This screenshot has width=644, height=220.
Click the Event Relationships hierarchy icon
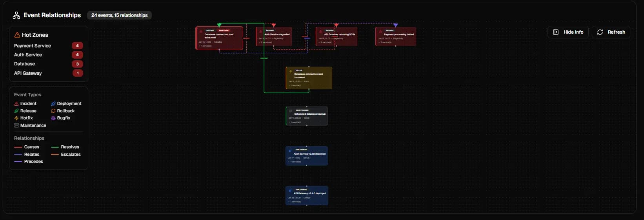16,15
